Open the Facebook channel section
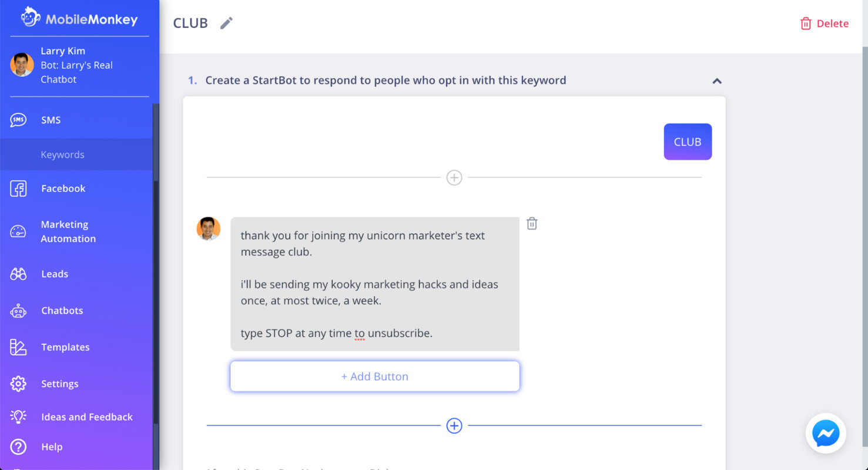The width and height of the screenshot is (868, 470). (18, 188)
